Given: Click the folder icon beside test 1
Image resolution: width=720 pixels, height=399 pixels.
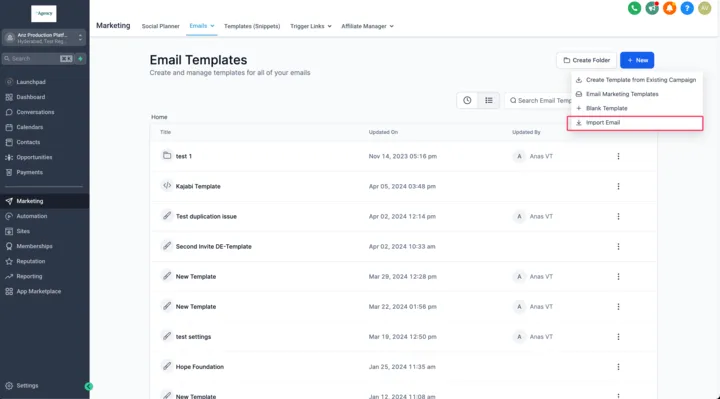Looking at the screenshot, I should pos(167,156).
